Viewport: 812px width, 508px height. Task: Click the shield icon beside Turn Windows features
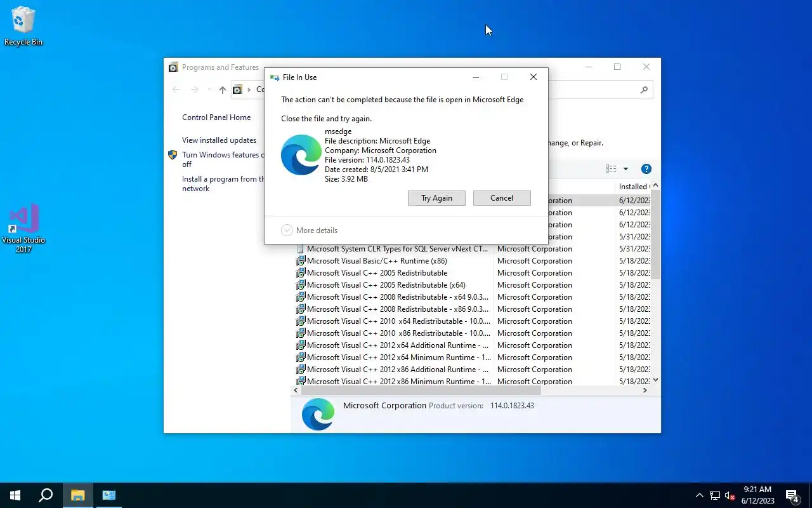173,155
